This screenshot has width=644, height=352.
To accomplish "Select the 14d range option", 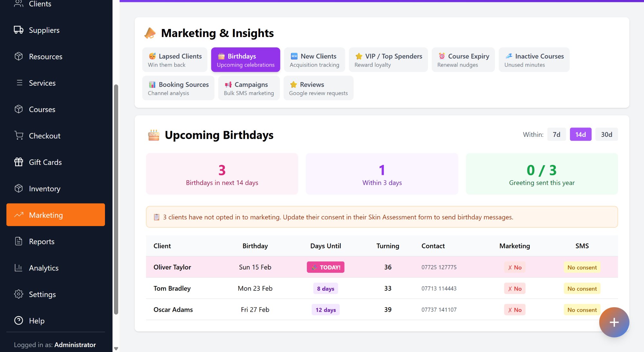I will [580, 134].
